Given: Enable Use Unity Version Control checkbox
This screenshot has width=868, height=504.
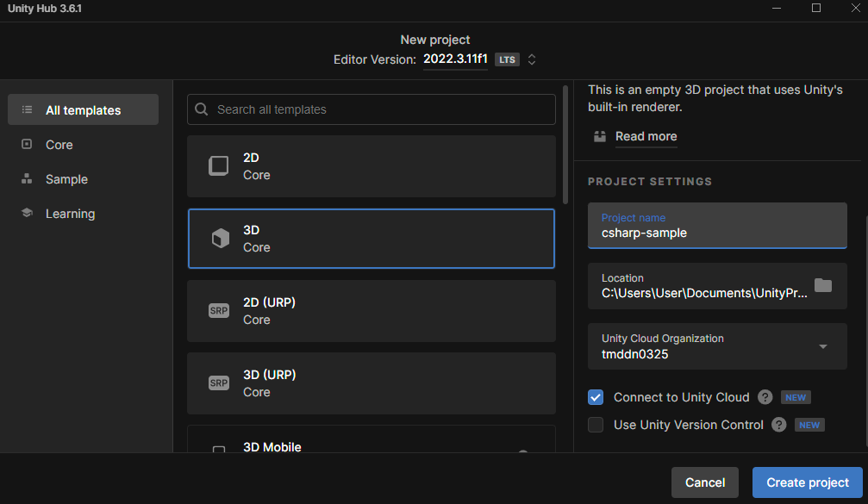Looking at the screenshot, I should point(596,425).
